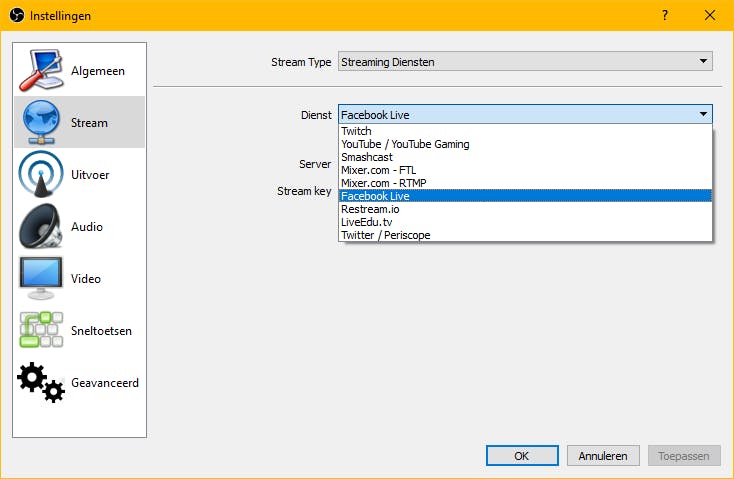Select the Stream globe icon

tap(41, 122)
